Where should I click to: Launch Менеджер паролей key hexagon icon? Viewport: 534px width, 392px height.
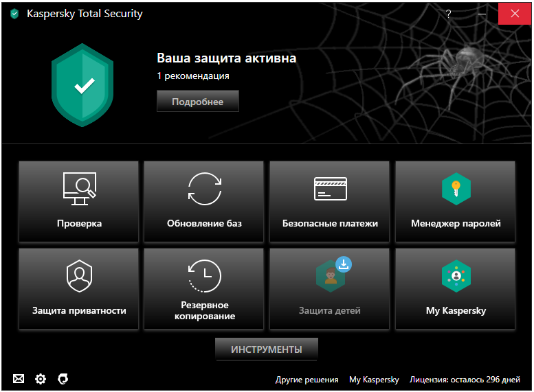pos(456,189)
